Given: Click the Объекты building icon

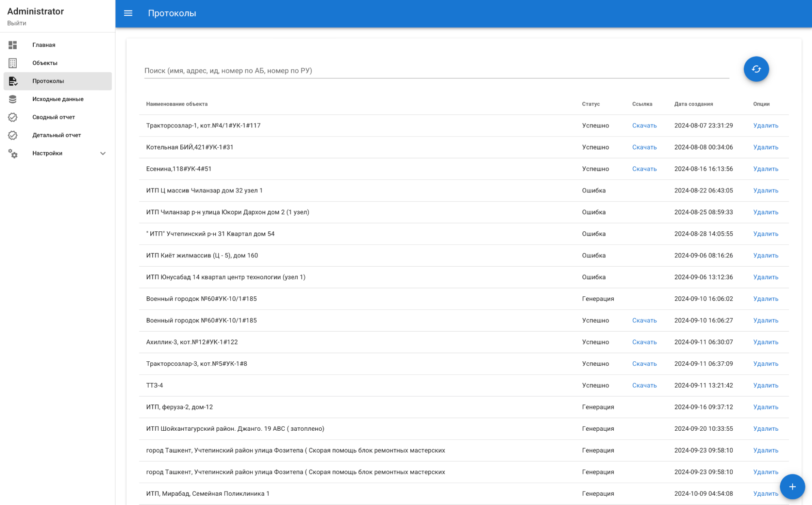Looking at the screenshot, I should click(x=13, y=63).
